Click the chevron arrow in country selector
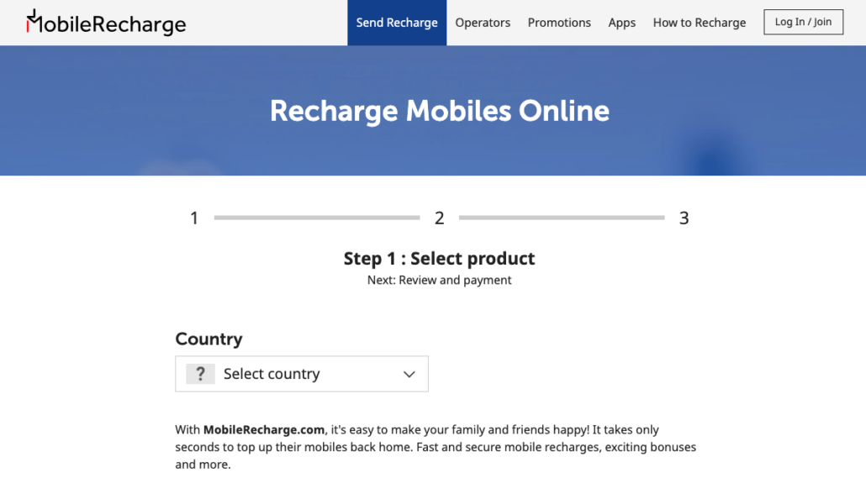 (x=409, y=375)
